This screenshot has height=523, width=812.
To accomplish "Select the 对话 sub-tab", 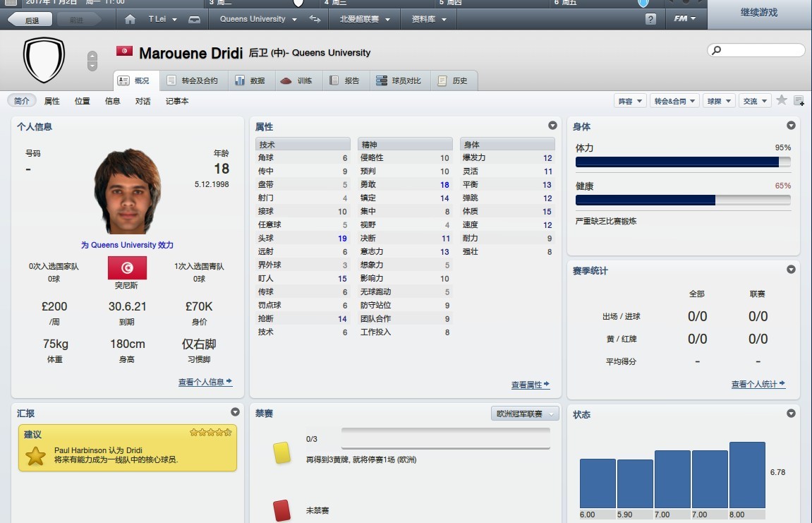I will tap(143, 101).
